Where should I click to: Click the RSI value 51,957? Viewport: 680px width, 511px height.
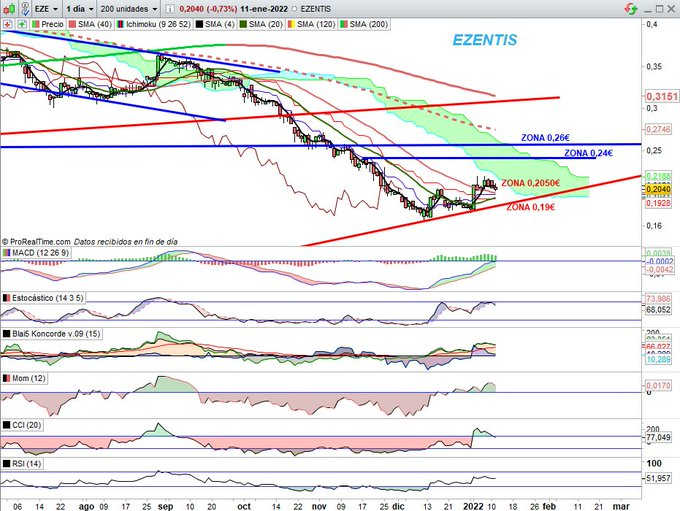658,478
